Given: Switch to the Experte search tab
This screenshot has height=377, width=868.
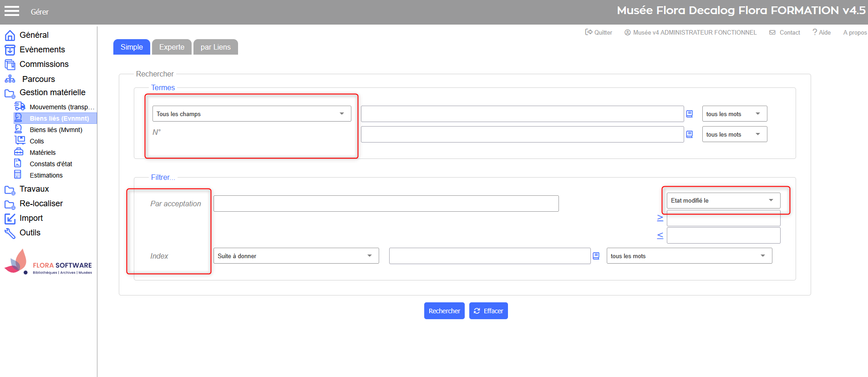Looking at the screenshot, I should click(x=172, y=47).
